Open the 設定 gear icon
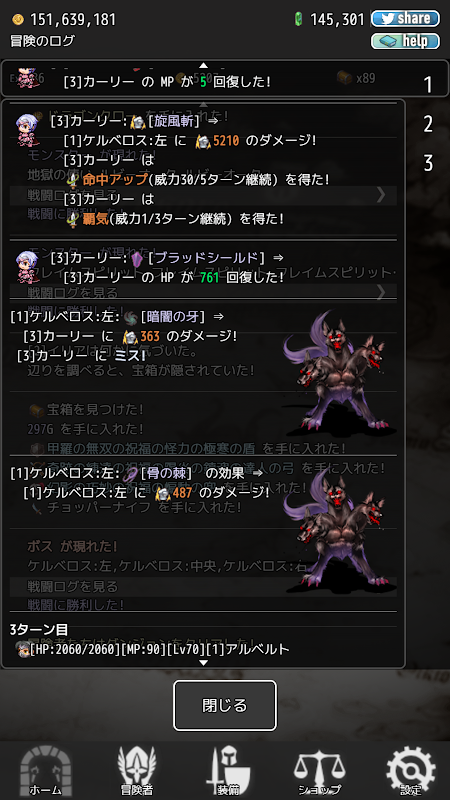 411,771
